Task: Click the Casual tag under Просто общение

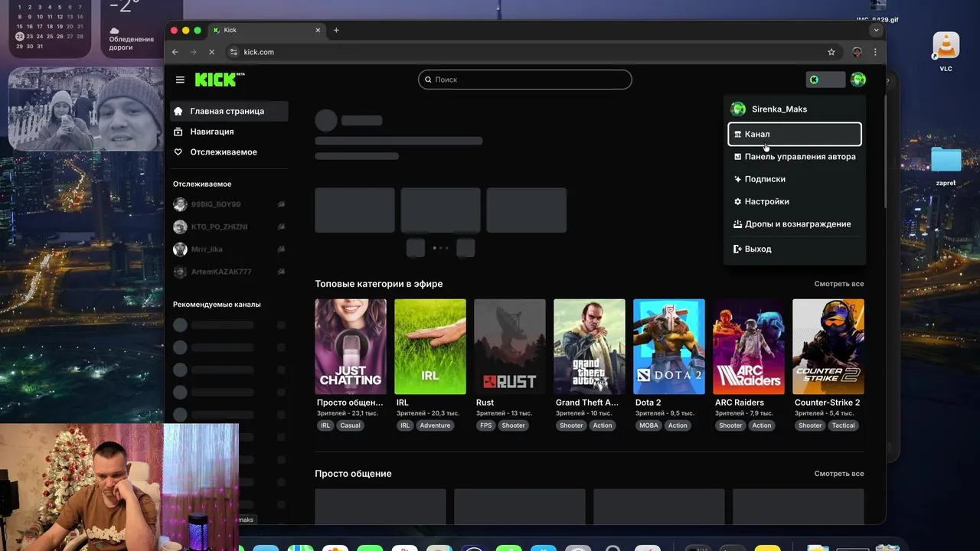Action: [350, 425]
